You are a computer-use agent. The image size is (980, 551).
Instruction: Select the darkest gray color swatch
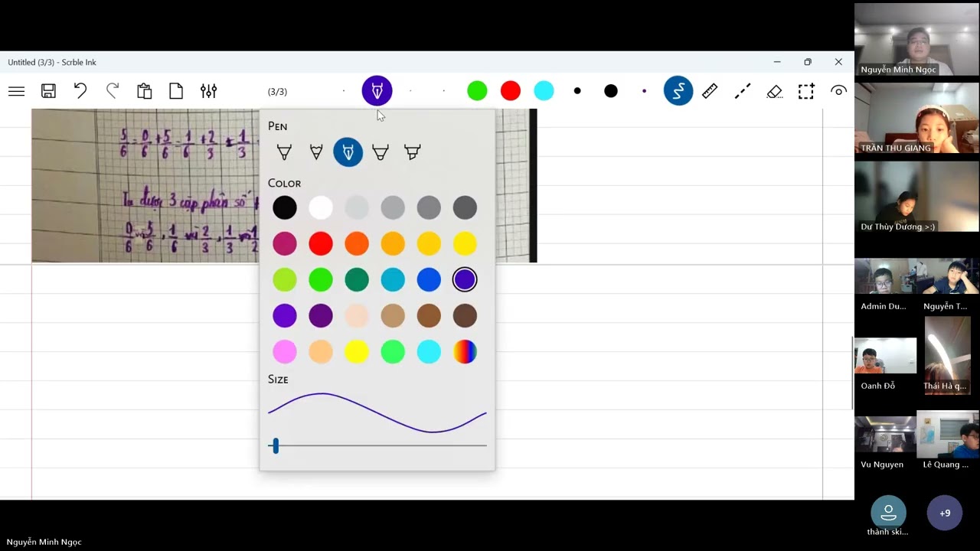point(465,207)
